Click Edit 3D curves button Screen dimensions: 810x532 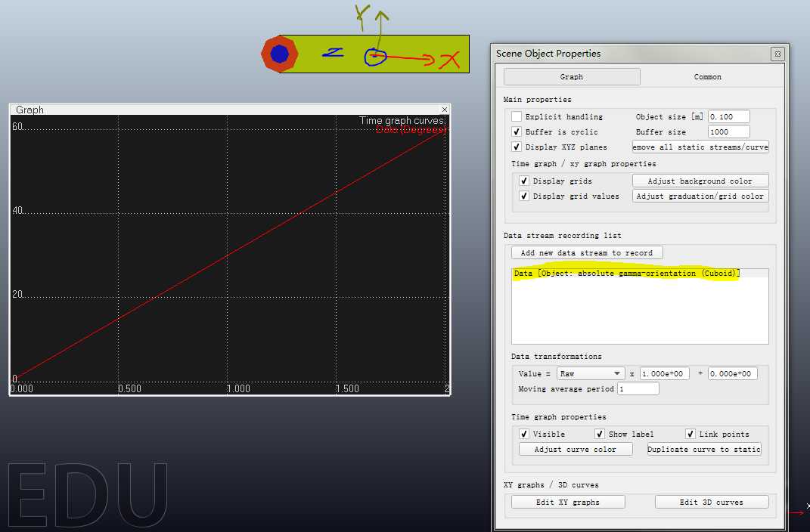click(x=712, y=502)
